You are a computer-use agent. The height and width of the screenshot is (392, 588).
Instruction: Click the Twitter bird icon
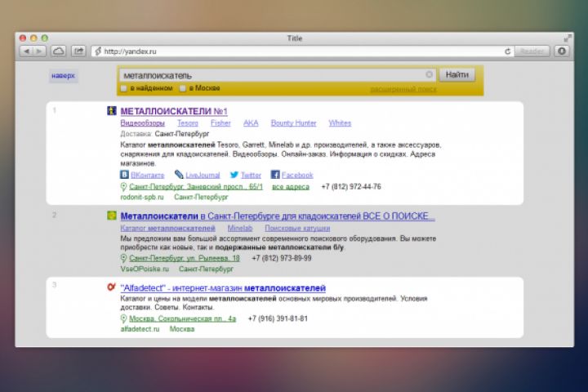click(234, 175)
